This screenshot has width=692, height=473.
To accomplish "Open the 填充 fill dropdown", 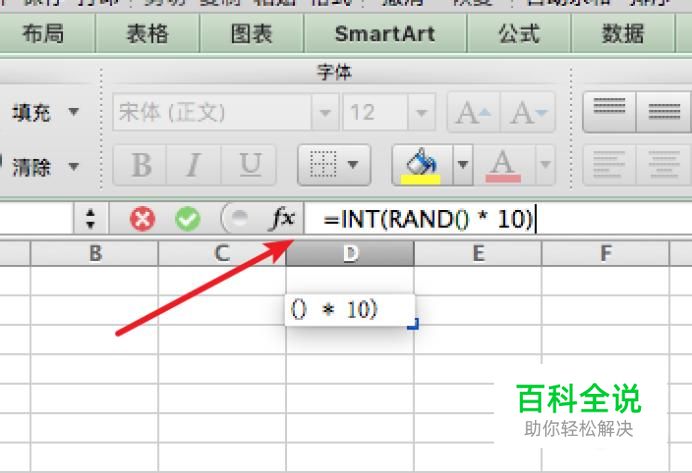I will click(x=46, y=112).
